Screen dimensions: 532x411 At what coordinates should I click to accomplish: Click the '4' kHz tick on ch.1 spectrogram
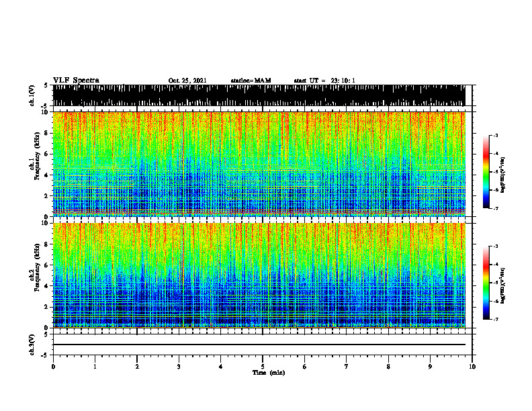pyautogui.click(x=46, y=175)
